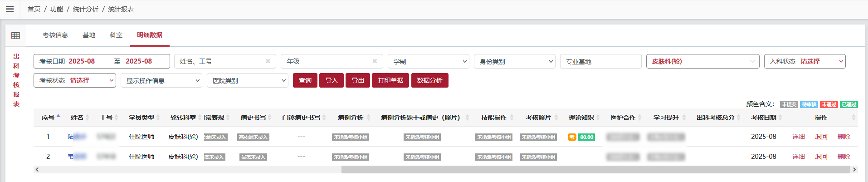Click the 数据分析 button

coord(429,80)
